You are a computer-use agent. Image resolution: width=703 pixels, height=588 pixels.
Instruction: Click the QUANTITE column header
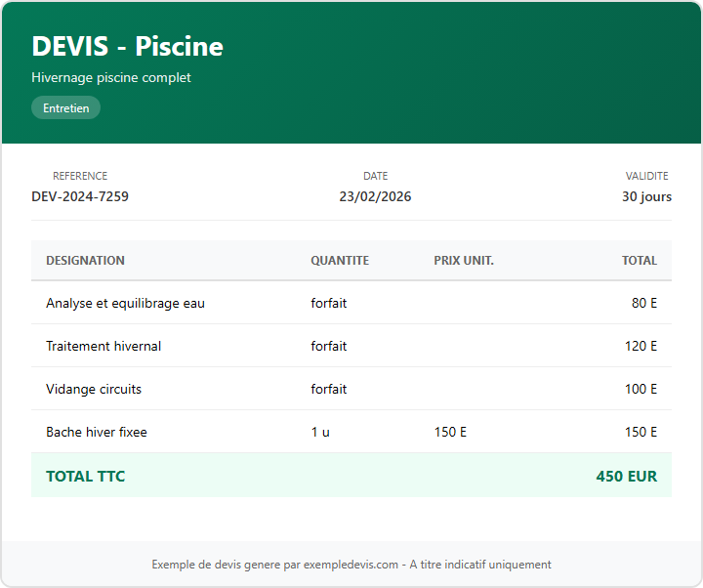pyautogui.click(x=340, y=261)
